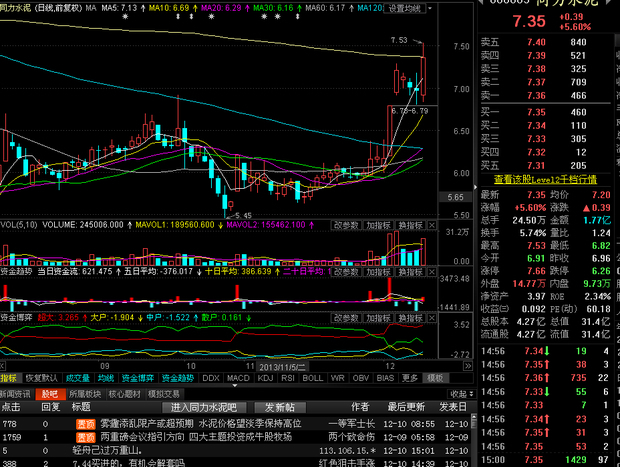The height and width of the screenshot is (467, 620).
Task: Collapse the right quote sidebar triangle
Action: pyautogui.click(x=476, y=187)
